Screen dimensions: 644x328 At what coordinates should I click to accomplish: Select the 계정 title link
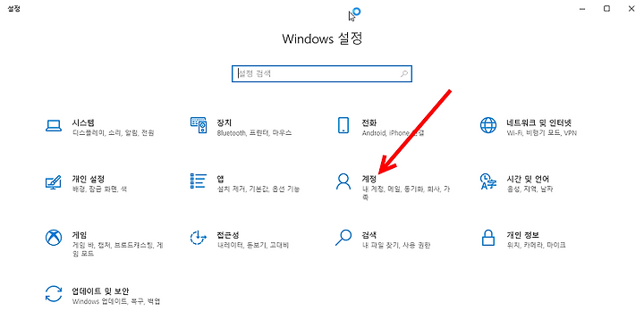pos(369,179)
